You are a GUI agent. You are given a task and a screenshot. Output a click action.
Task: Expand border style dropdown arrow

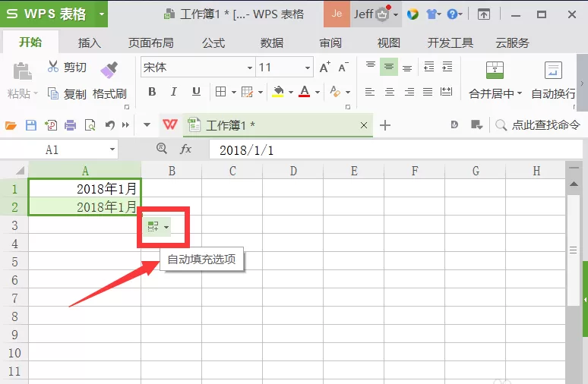click(234, 92)
